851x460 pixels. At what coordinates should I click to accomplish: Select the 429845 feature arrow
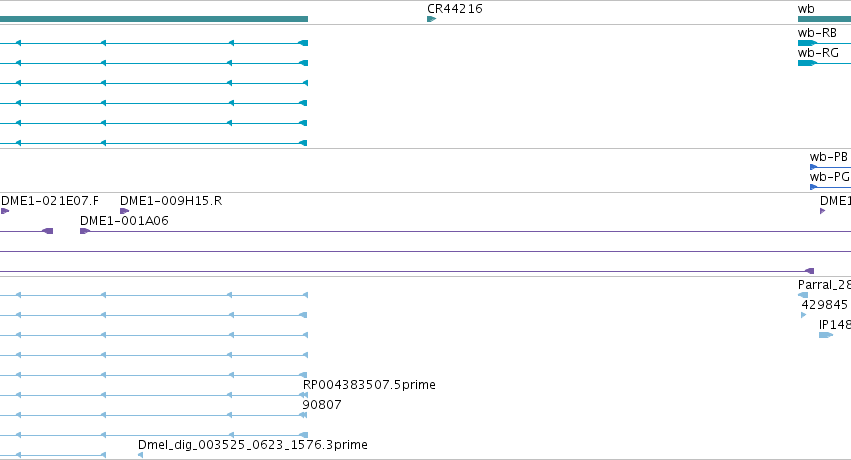tap(804, 315)
